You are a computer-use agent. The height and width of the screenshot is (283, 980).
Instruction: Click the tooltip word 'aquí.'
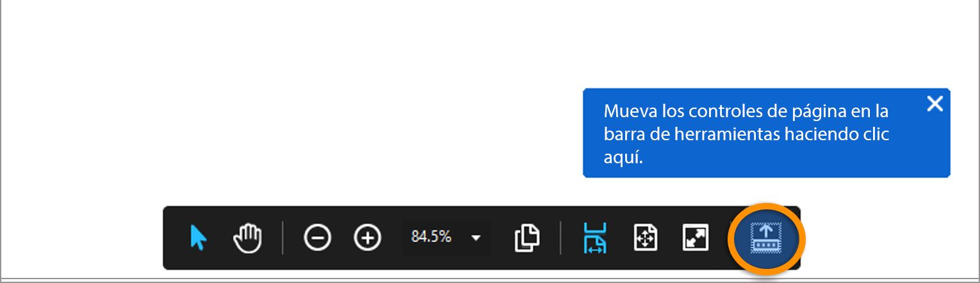tap(623, 158)
